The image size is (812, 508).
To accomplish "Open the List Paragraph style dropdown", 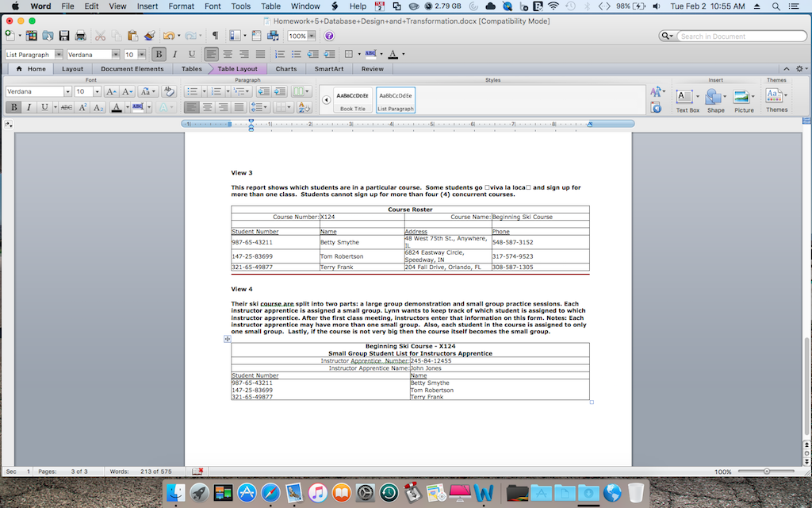I will [58, 54].
